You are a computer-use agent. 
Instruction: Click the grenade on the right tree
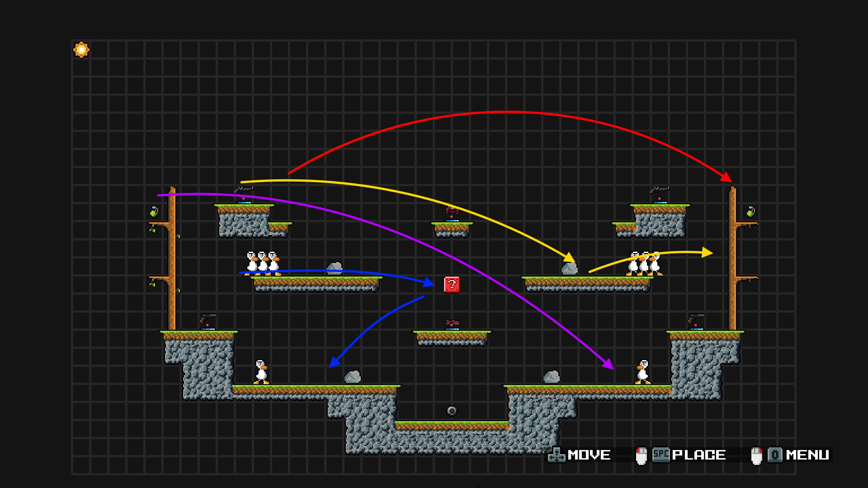coord(750,211)
